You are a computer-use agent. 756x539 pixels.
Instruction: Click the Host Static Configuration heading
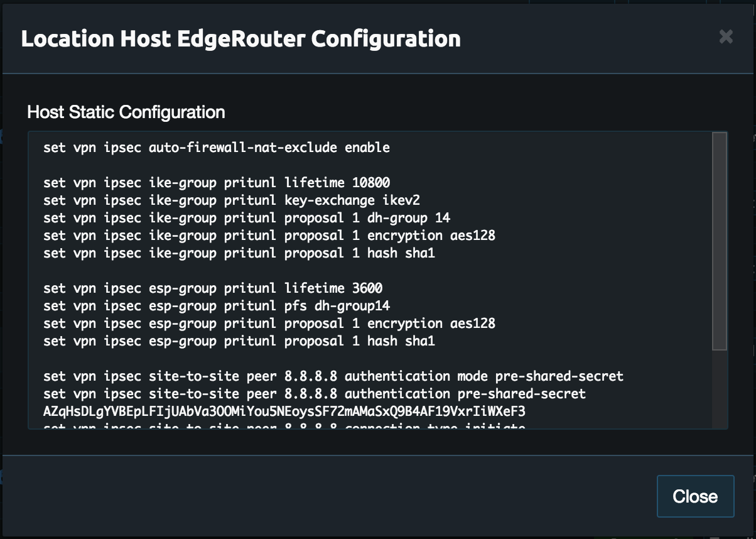pyautogui.click(x=125, y=112)
